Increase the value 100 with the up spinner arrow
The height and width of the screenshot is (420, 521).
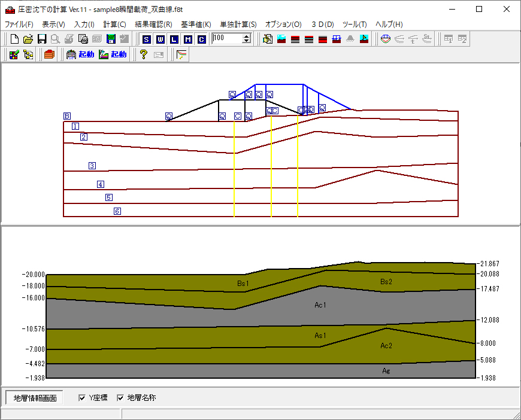246,36
